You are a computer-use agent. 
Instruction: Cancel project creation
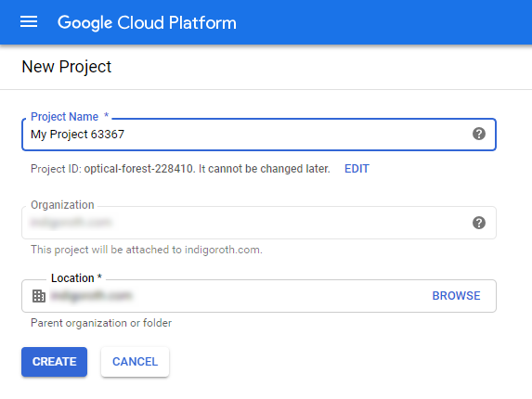(x=135, y=362)
